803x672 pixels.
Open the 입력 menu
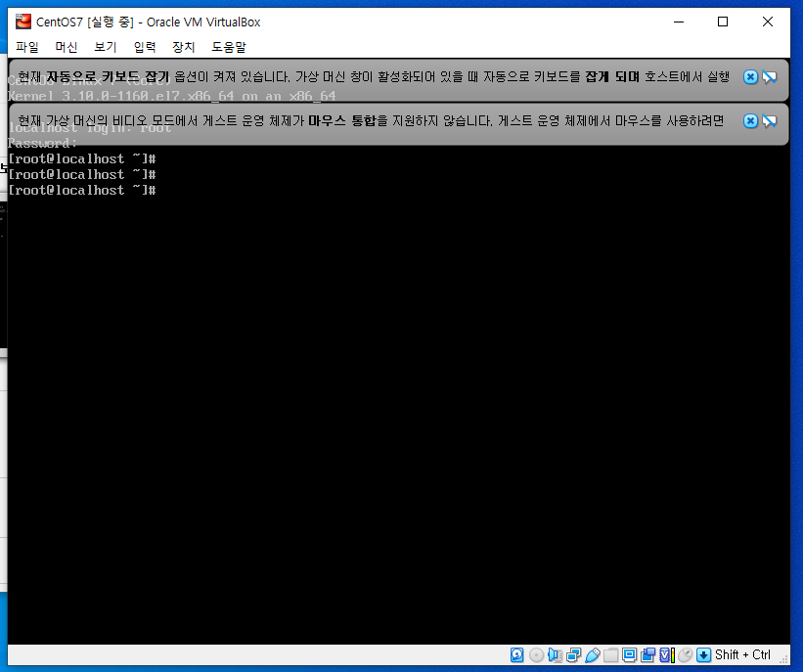tap(145, 47)
